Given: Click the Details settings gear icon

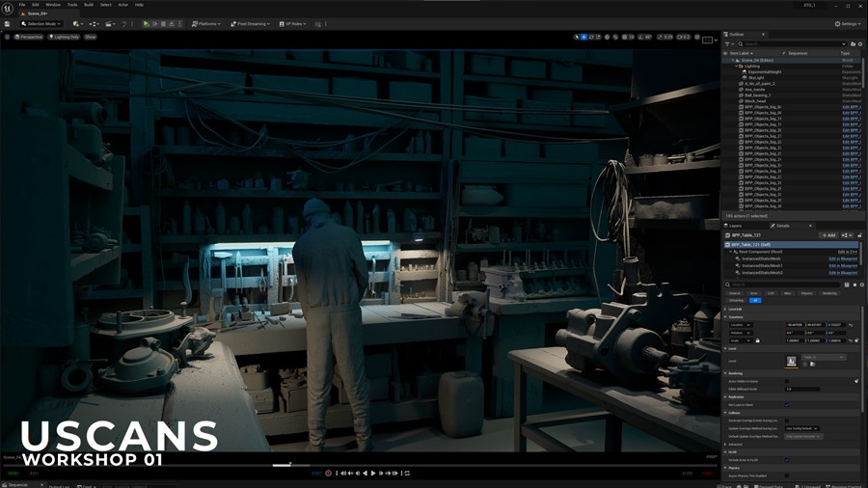Looking at the screenshot, I should (x=862, y=285).
